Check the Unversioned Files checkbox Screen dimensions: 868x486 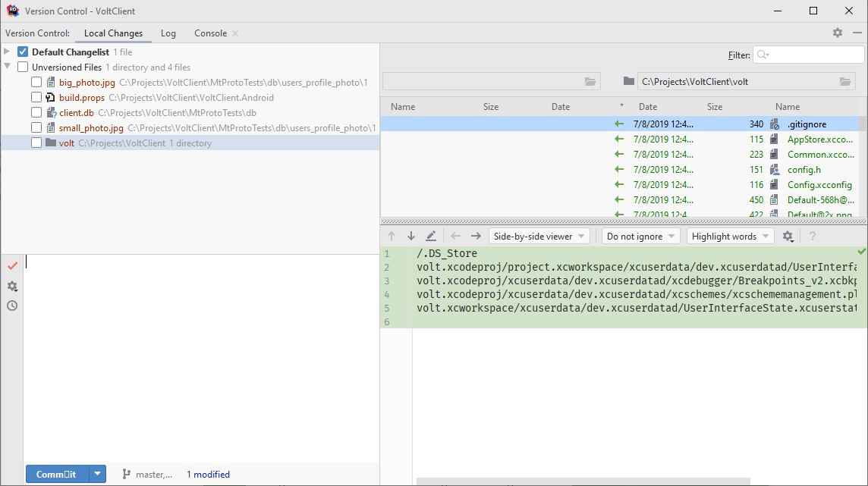(23, 67)
